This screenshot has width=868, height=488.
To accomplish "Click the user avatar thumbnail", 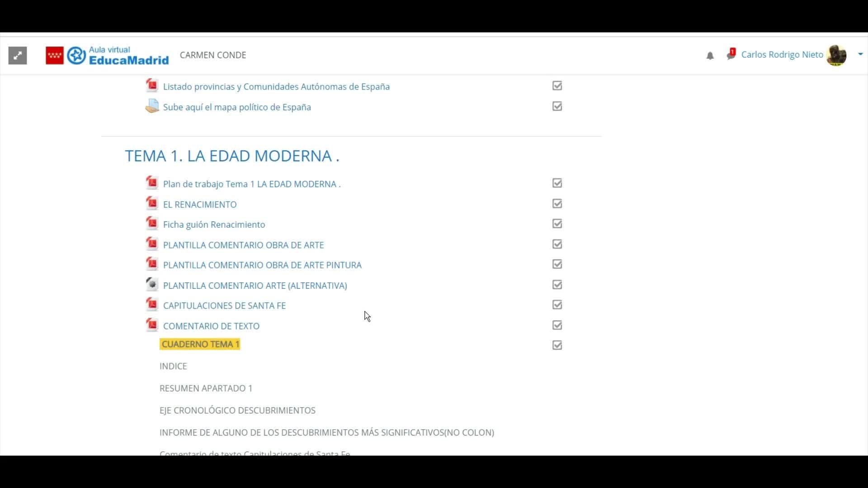I will (x=836, y=55).
